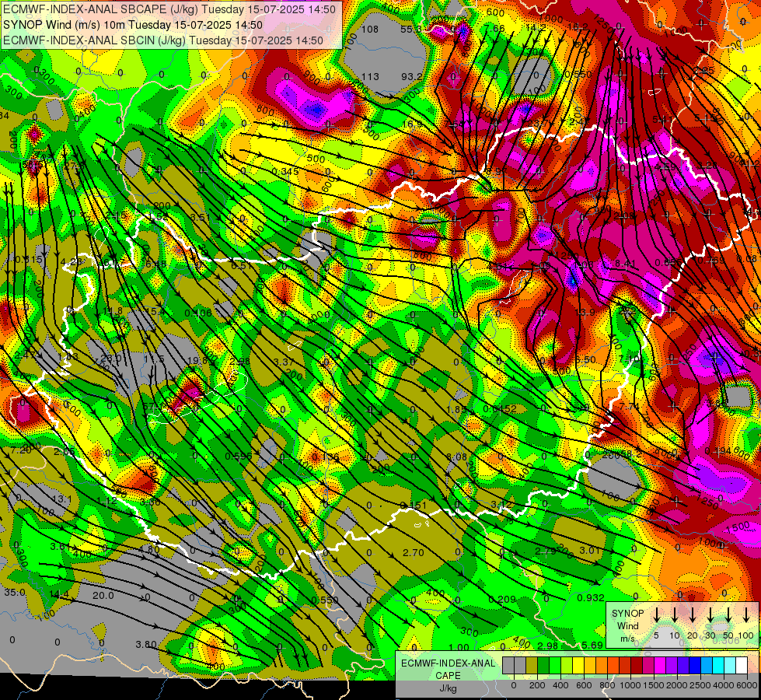The width and height of the screenshot is (761, 700).
Task: Click the 30 m/s wind arrow in legend
Action: tap(710, 615)
